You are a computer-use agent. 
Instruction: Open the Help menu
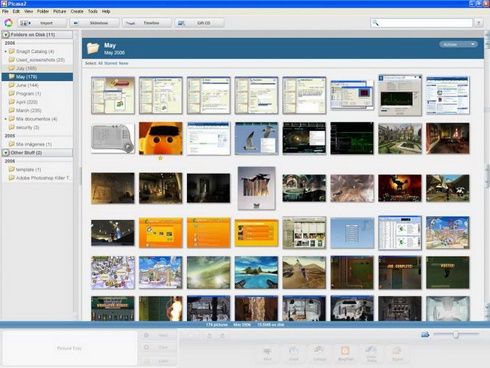pyautogui.click(x=106, y=11)
